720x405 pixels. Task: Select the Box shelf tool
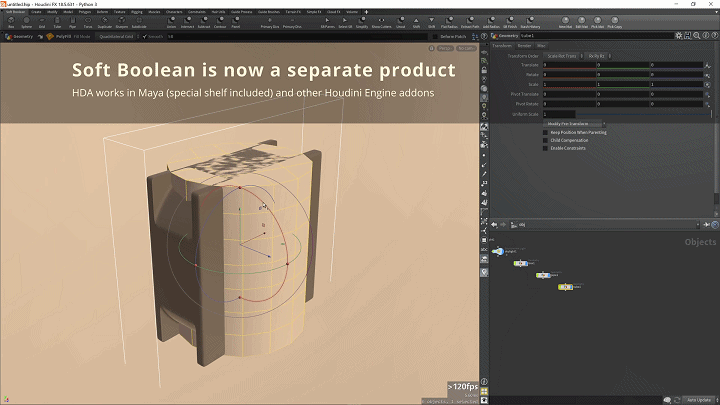click(x=11, y=22)
